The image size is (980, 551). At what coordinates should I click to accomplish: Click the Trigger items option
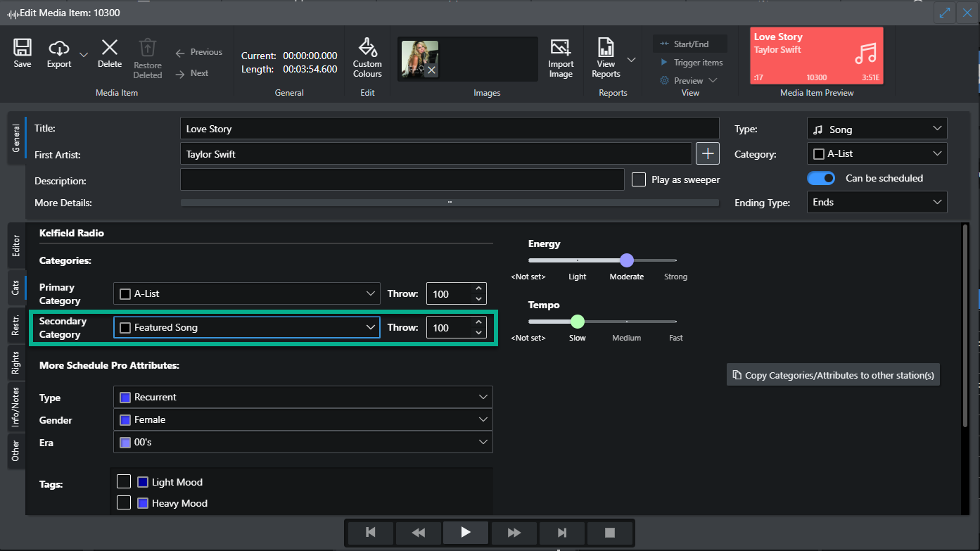click(x=690, y=63)
